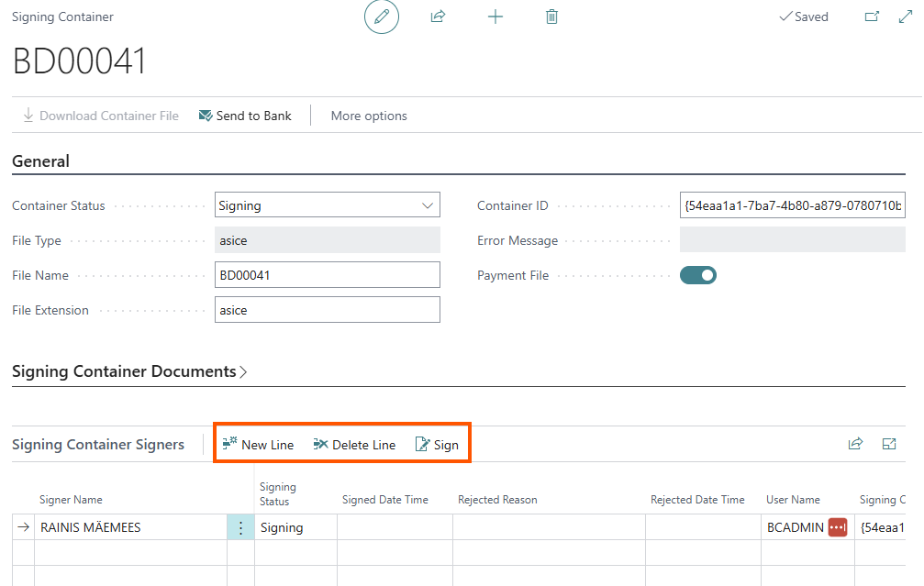Click New Line button
This screenshot has height=586, width=924.
point(258,445)
